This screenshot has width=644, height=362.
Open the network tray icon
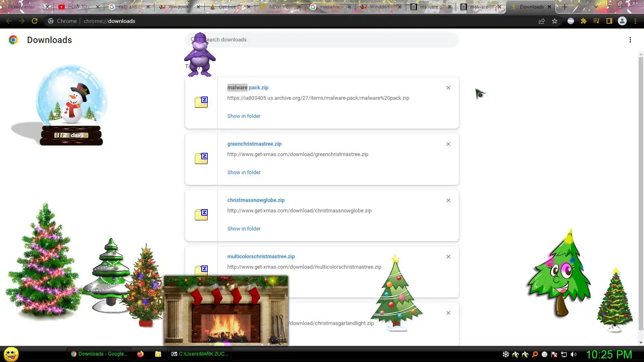tap(564, 354)
